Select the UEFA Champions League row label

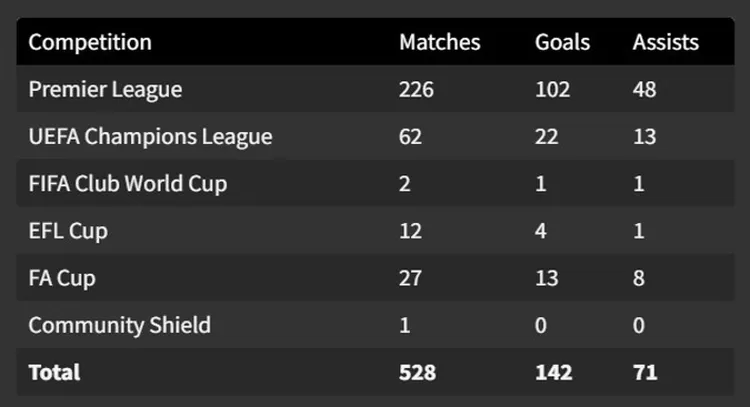pyautogui.click(x=150, y=137)
